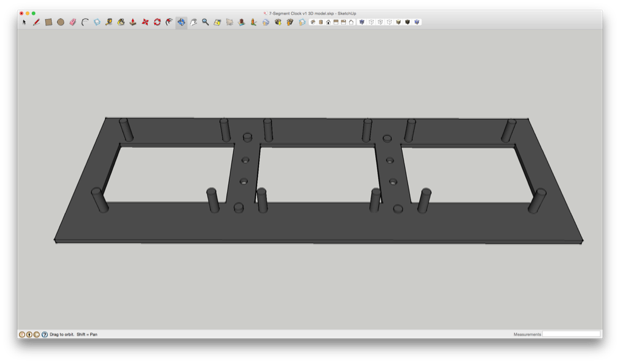The height and width of the screenshot is (363, 620).
Task: Activate the red circular Rotate tool
Action: (157, 22)
